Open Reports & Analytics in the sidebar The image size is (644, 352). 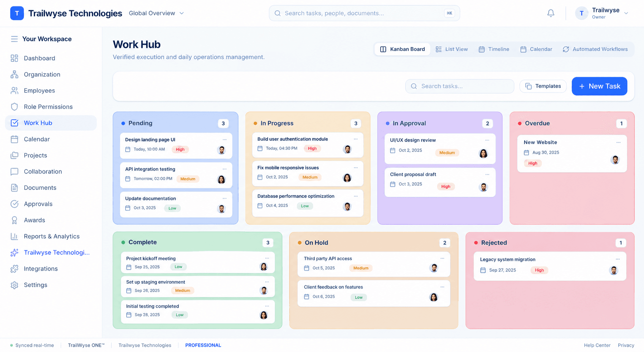point(51,236)
